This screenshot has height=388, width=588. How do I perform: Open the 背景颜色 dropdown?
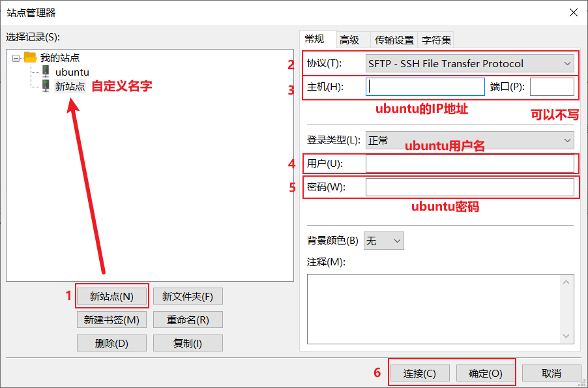pos(383,241)
